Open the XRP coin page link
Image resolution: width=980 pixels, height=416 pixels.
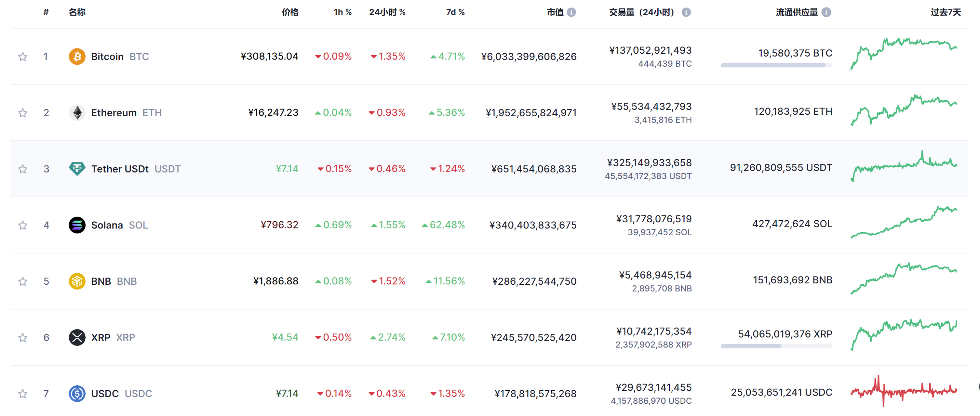pos(113,338)
